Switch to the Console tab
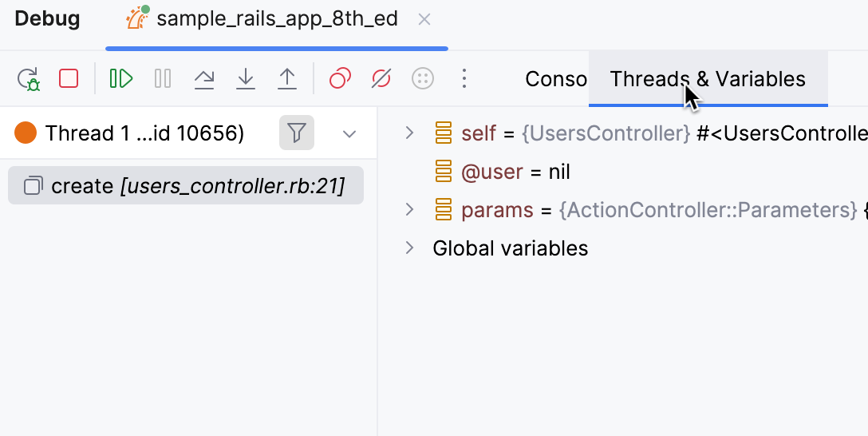This screenshot has width=868, height=436. [x=556, y=79]
